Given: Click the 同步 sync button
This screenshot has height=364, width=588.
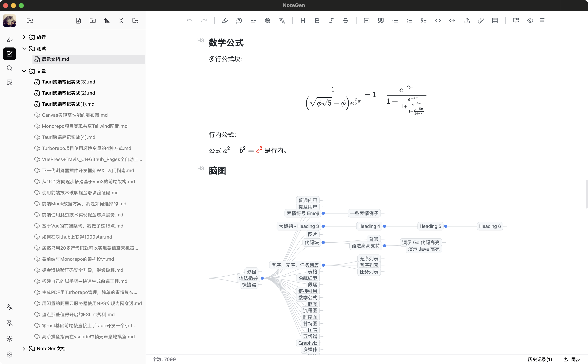Looking at the screenshot, I should (572, 359).
